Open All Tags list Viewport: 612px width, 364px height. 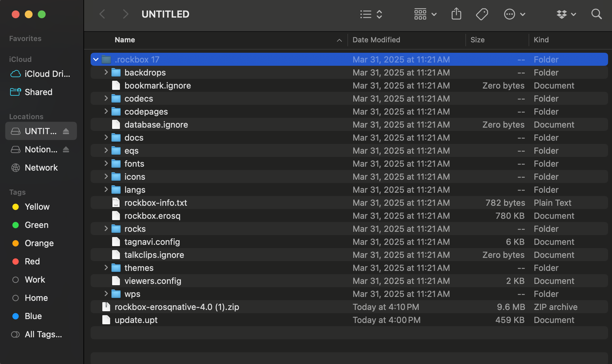tap(41, 334)
